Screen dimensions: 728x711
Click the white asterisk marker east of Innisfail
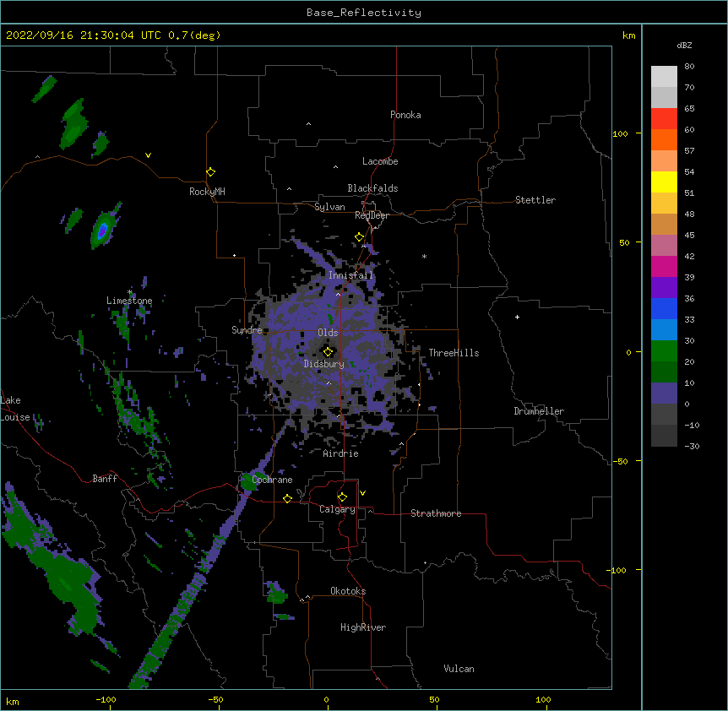tap(424, 256)
